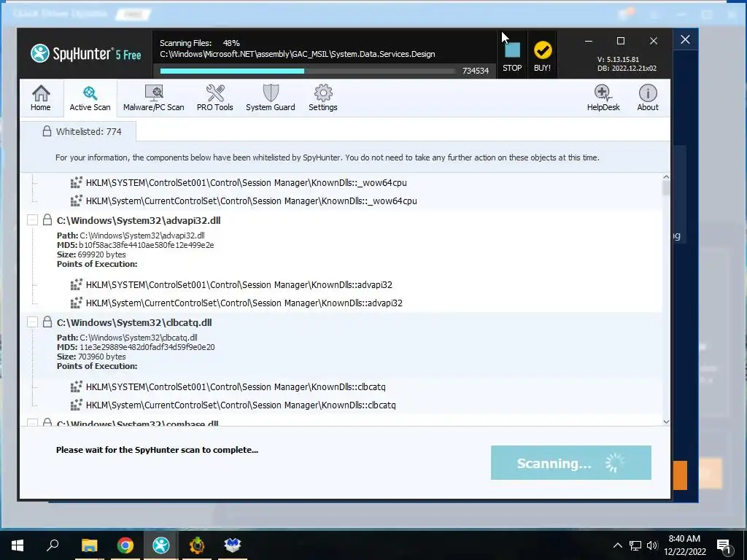This screenshot has height=560, width=747.
Task: Click the BUY! button
Action: coord(542,55)
